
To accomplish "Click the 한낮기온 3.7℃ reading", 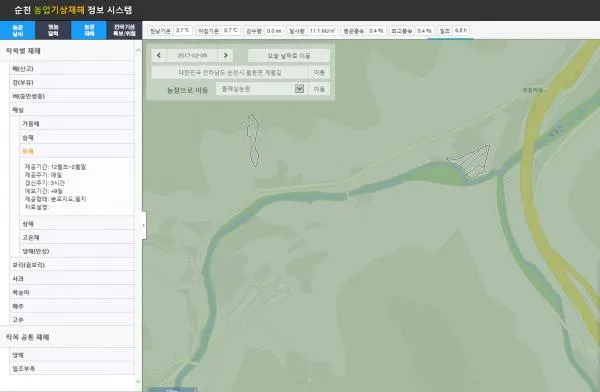I will coord(170,31).
